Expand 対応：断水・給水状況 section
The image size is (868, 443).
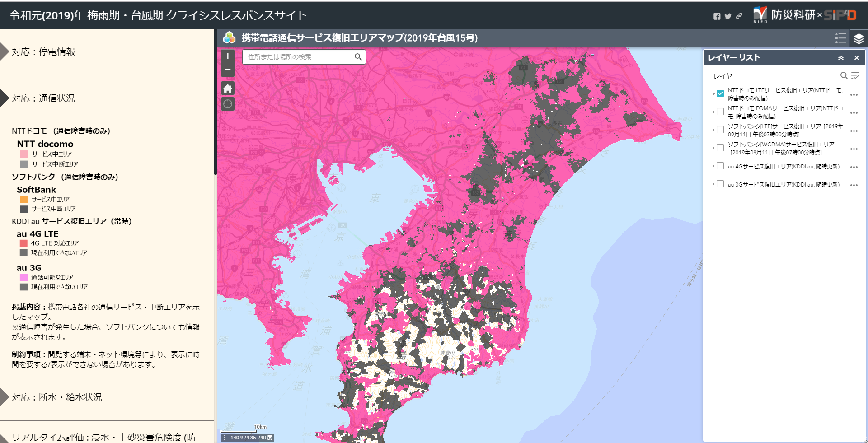(107, 397)
